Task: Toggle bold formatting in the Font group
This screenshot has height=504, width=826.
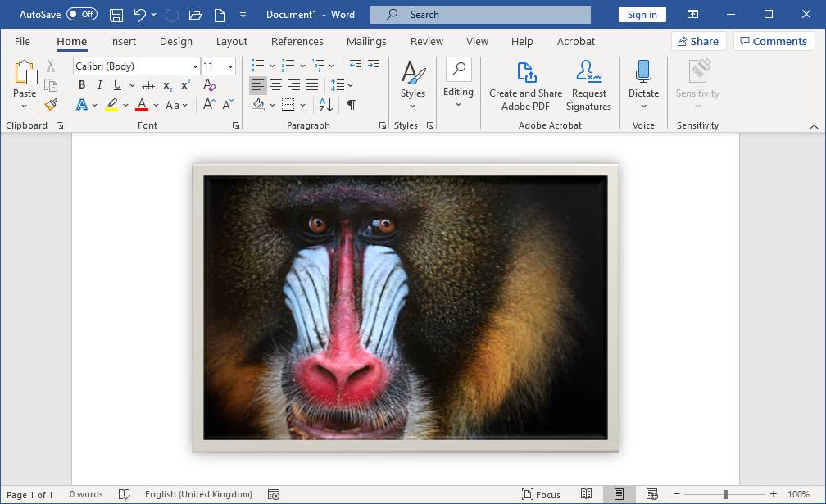Action: pos(81,84)
